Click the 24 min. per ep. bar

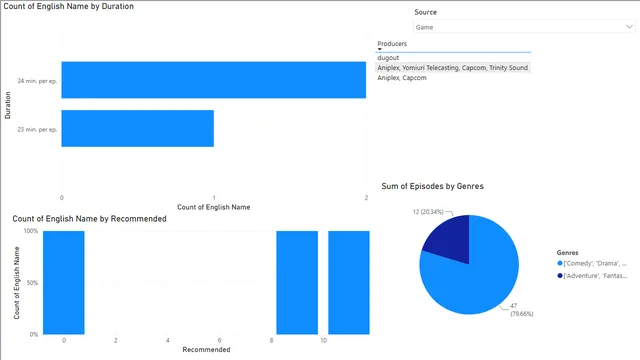pyautogui.click(x=213, y=80)
